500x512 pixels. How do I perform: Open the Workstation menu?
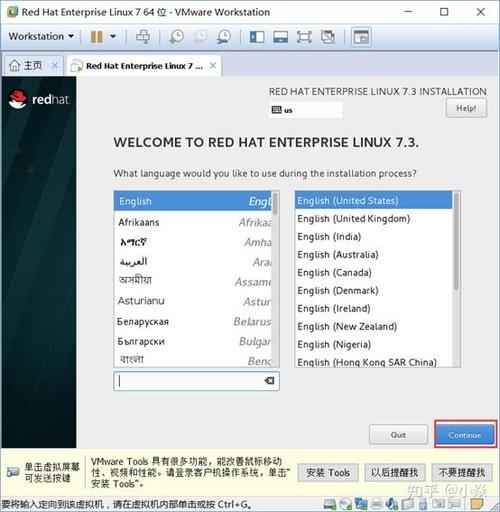tap(41, 36)
